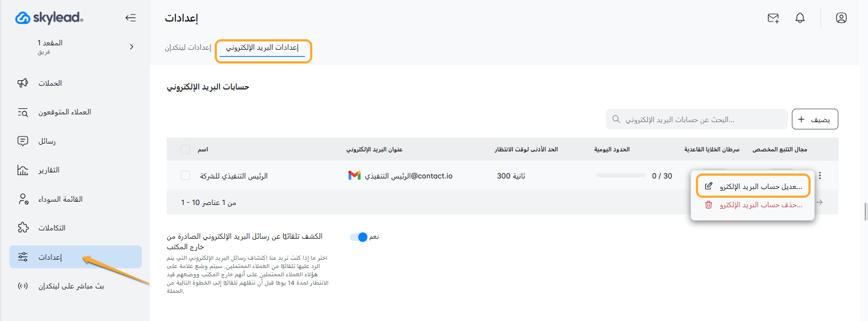The height and width of the screenshot is (321, 868).
Task: Collapse the sidebar with the arrow icon
Action: (x=130, y=18)
